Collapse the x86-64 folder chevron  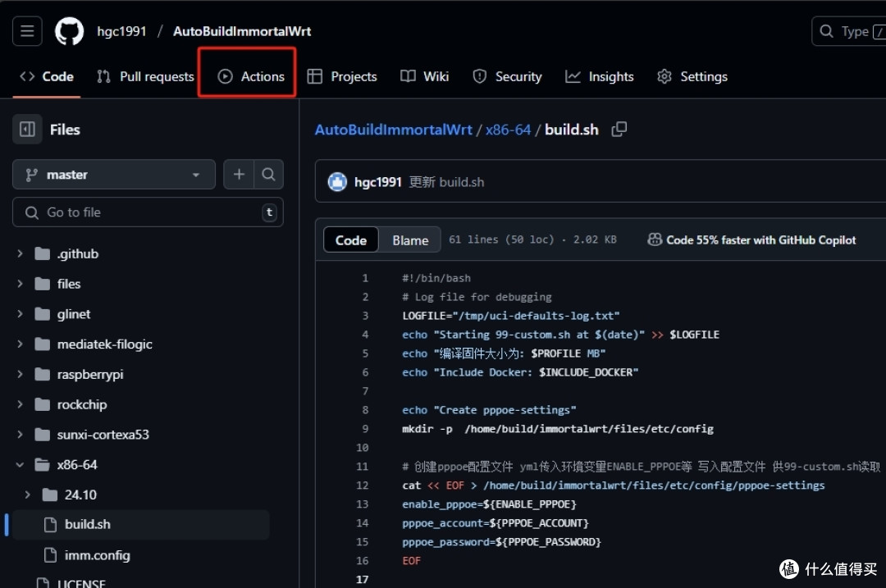click(20, 465)
